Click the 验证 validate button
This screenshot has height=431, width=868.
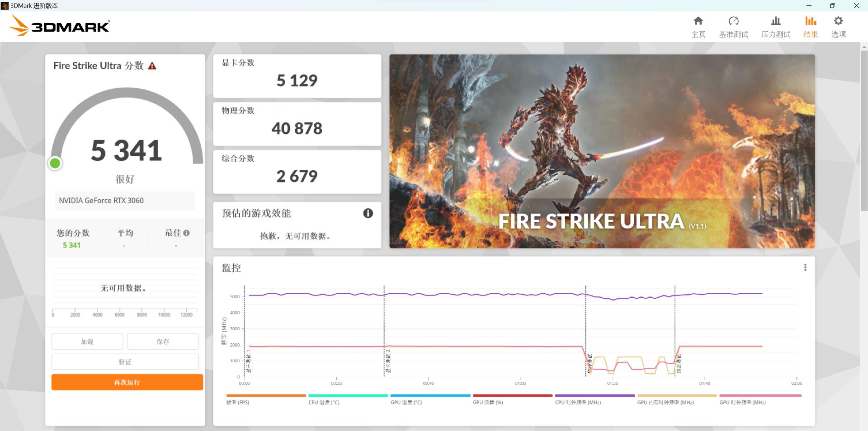coord(125,361)
